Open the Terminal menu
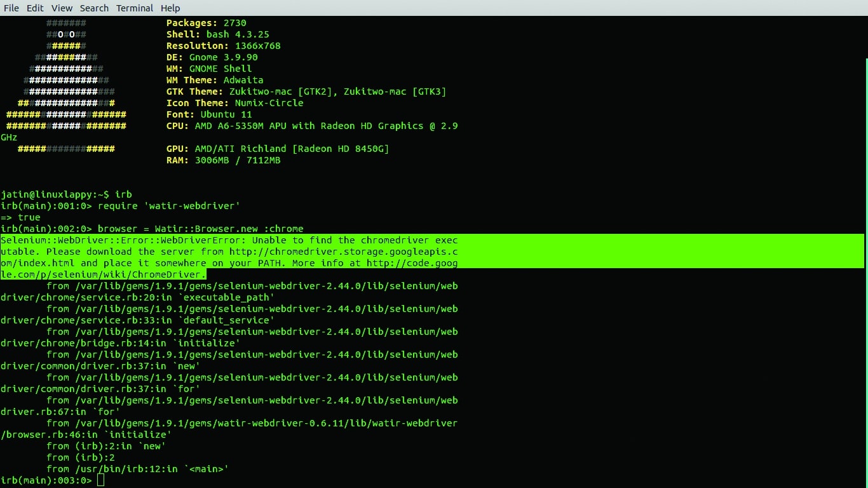This screenshot has height=488, width=868. [134, 8]
